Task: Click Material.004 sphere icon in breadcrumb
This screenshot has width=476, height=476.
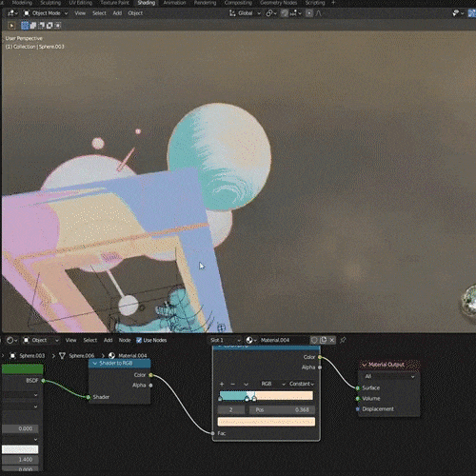Action: 111,356
